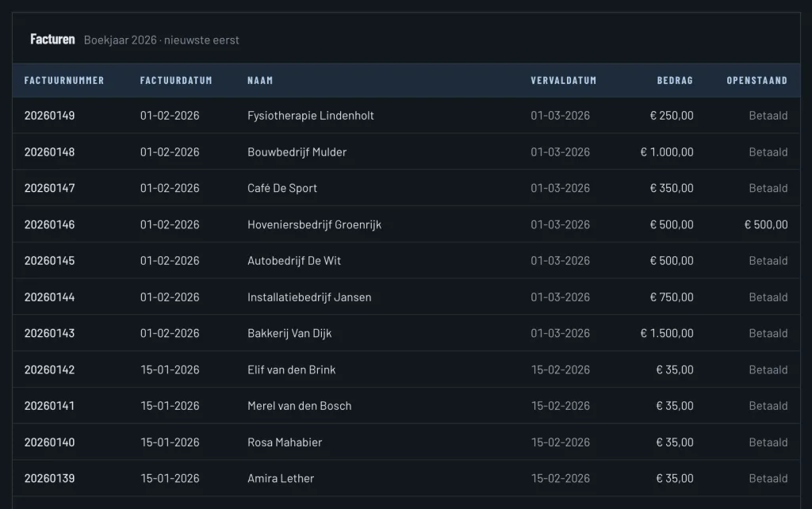The height and width of the screenshot is (509, 812).
Task: Select Merel van den Bosch name cell
Action: pos(299,405)
